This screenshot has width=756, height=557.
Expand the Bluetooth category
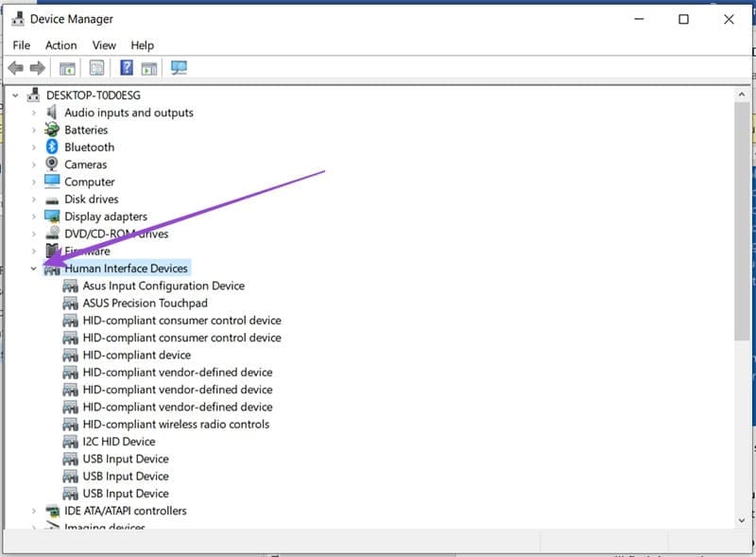point(35,147)
